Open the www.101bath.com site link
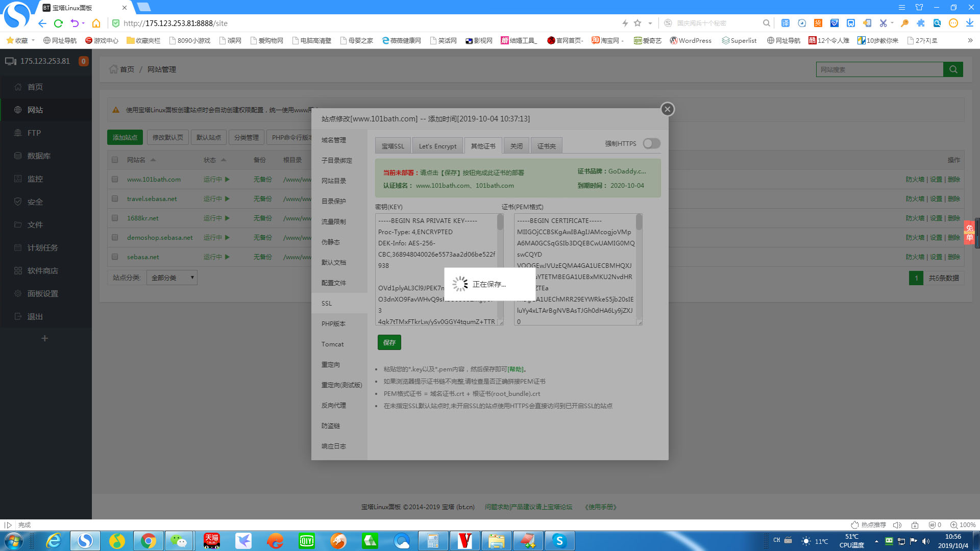The image size is (980, 551). (154, 179)
